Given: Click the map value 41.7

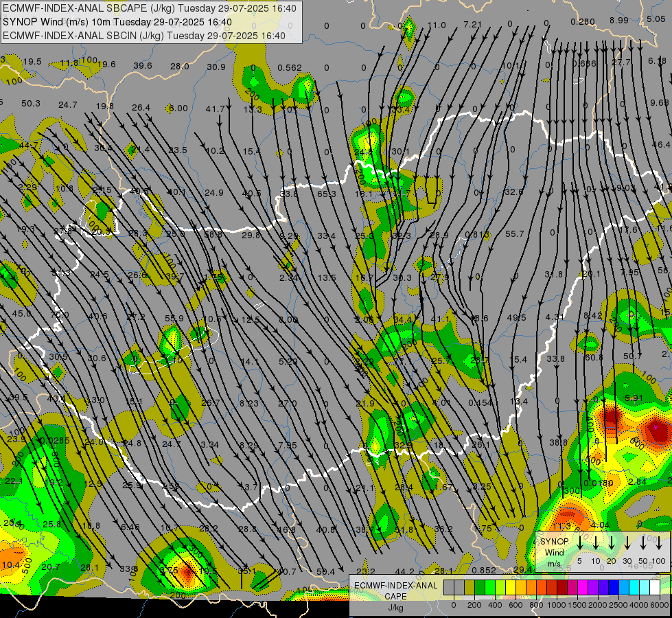Looking at the screenshot, I should [215, 109].
